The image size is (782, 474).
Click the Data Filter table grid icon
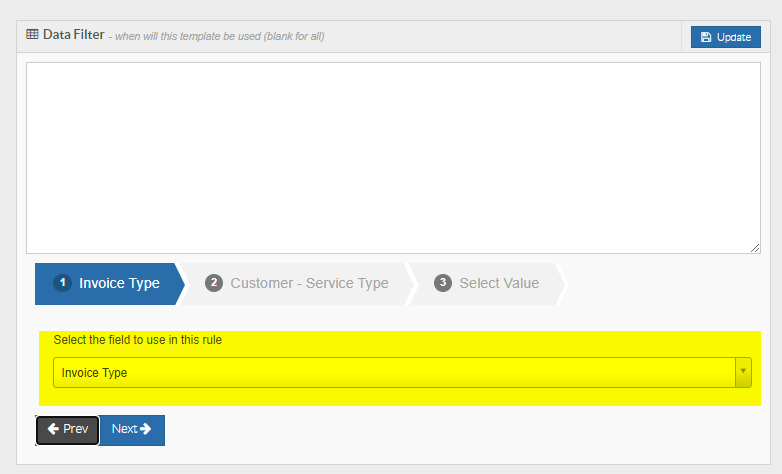[x=32, y=34]
